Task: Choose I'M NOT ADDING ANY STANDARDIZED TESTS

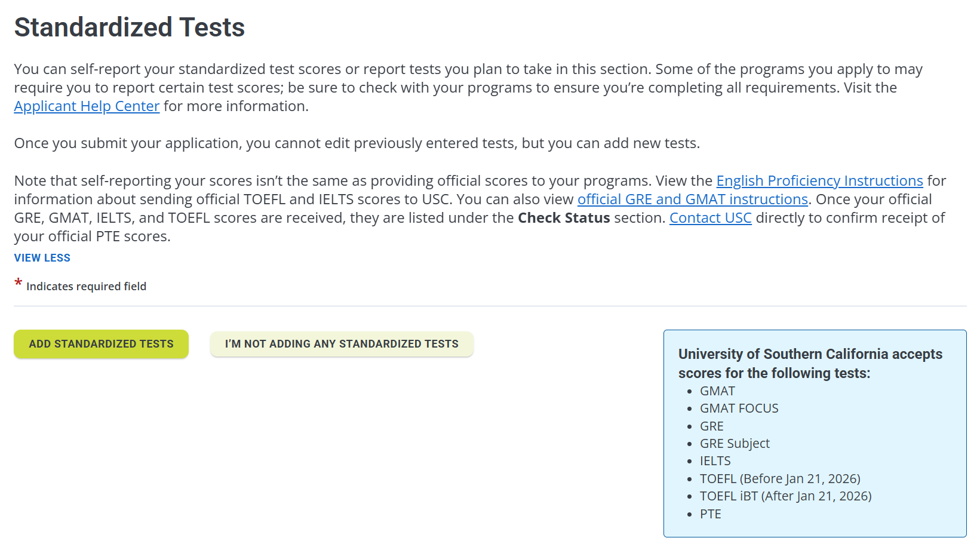Action: click(x=342, y=344)
